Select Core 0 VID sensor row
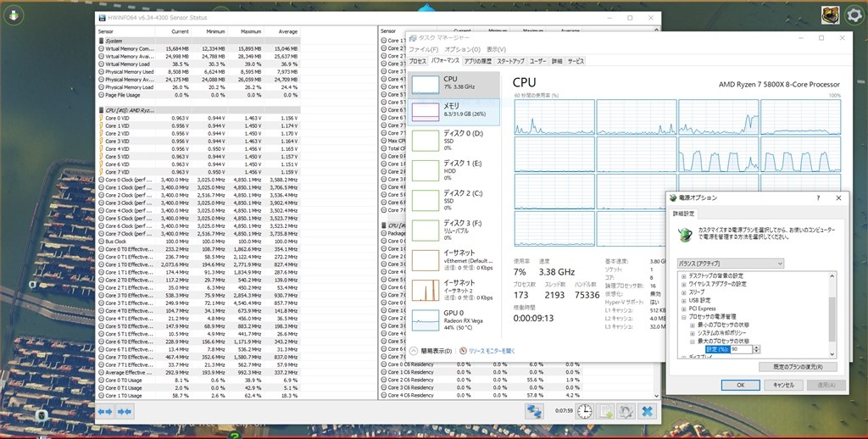 tap(198, 119)
